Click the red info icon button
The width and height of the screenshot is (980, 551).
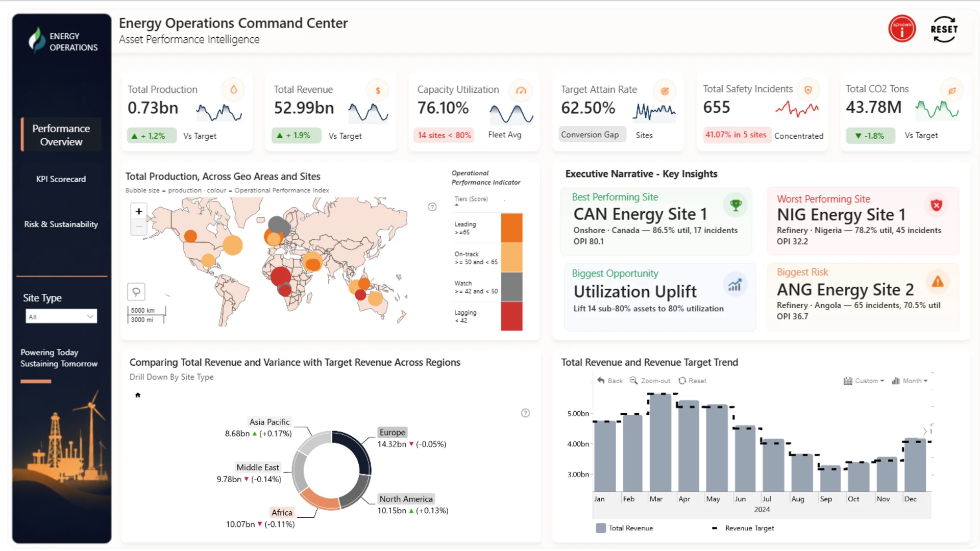click(x=902, y=29)
